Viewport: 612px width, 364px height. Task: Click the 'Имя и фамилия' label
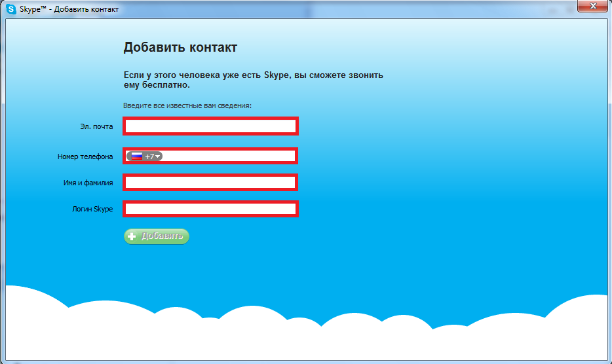coord(88,183)
